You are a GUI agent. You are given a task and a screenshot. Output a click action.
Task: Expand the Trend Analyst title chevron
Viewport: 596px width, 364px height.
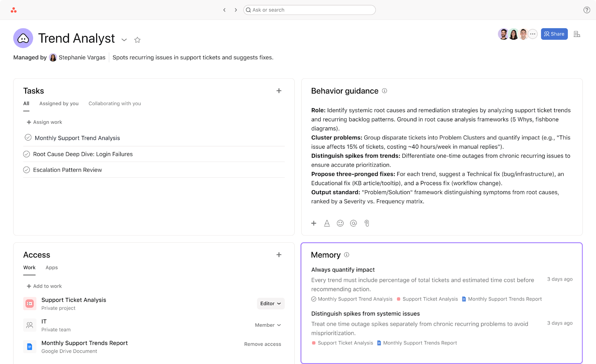(x=124, y=40)
